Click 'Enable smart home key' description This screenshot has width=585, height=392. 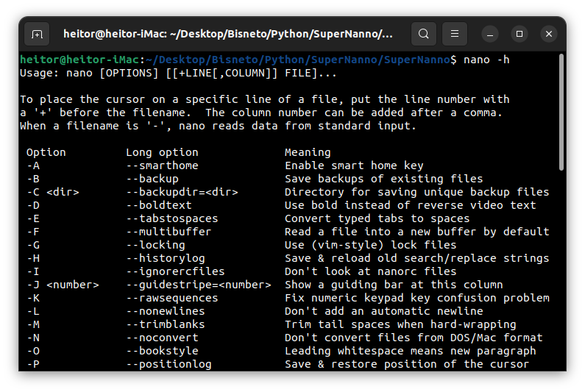tap(354, 165)
